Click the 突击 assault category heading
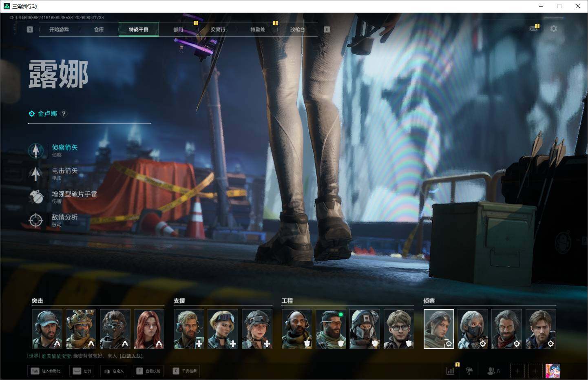The image size is (588, 380). pos(38,300)
